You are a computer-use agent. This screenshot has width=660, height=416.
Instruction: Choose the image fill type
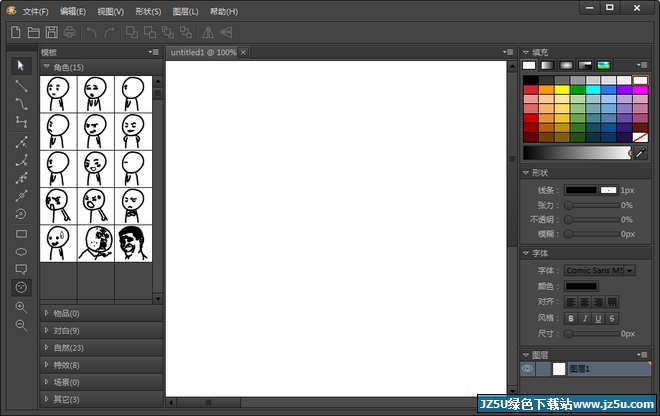pyautogui.click(x=604, y=65)
